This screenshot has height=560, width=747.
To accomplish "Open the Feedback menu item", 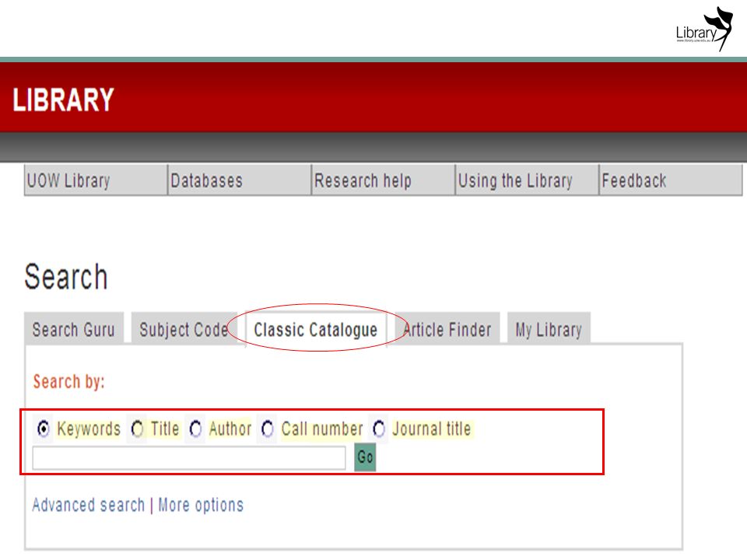I will point(670,180).
